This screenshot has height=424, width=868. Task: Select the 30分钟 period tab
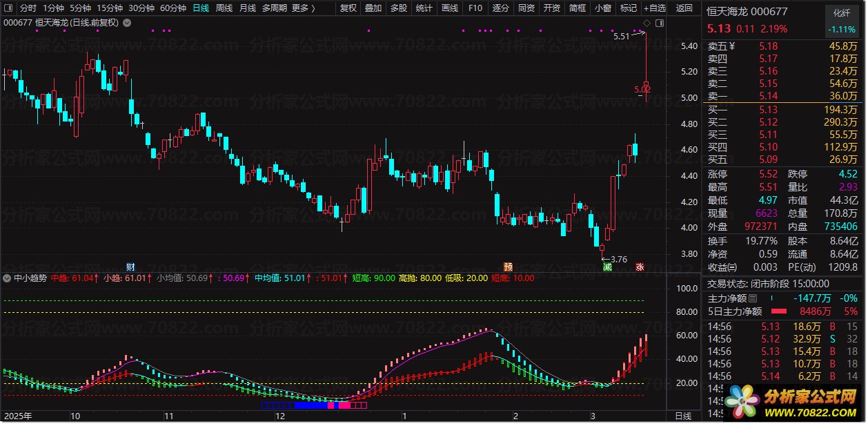click(141, 8)
